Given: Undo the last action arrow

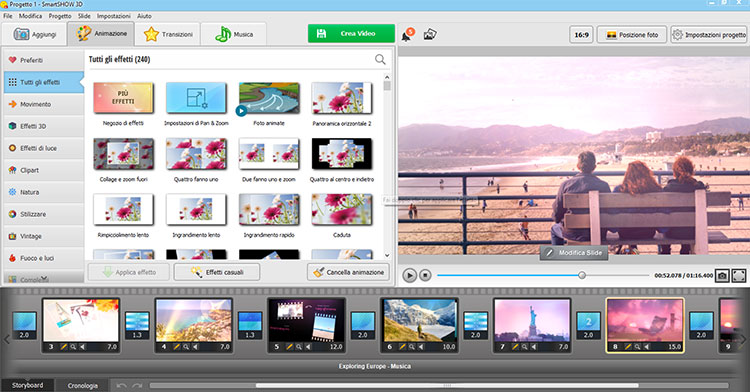Looking at the screenshot, I should coord(122,385).
